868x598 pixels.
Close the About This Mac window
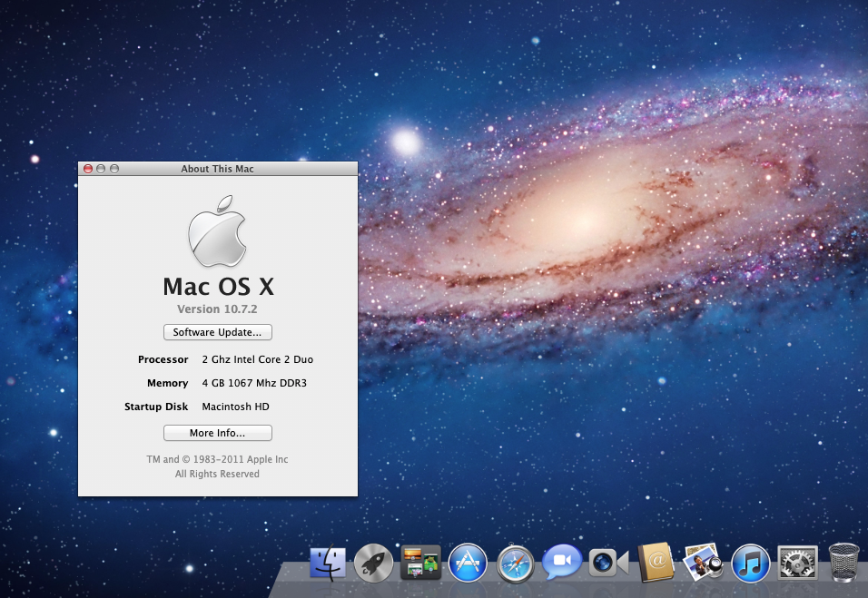88,169
